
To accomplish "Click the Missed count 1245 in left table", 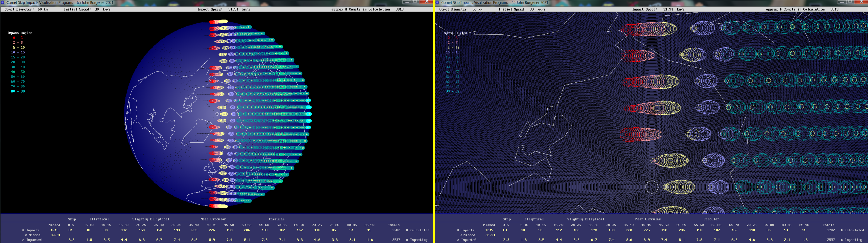I will [x=54, y=230].
